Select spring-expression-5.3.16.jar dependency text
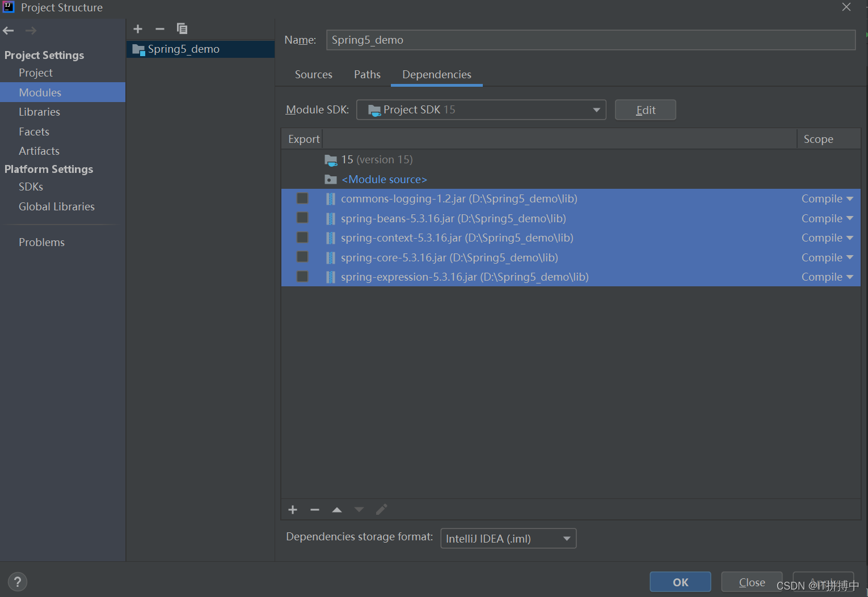The height and width of the screenshot is (597, 868). click(465, 277)
